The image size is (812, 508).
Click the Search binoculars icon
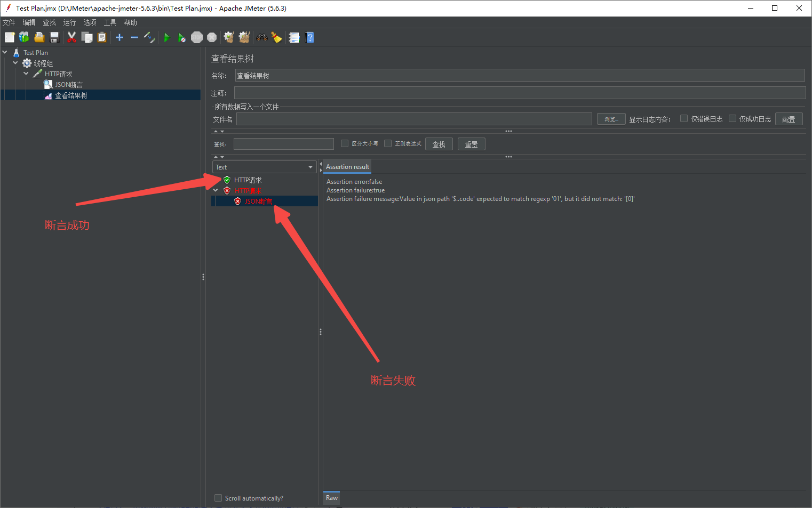(261, 37)
